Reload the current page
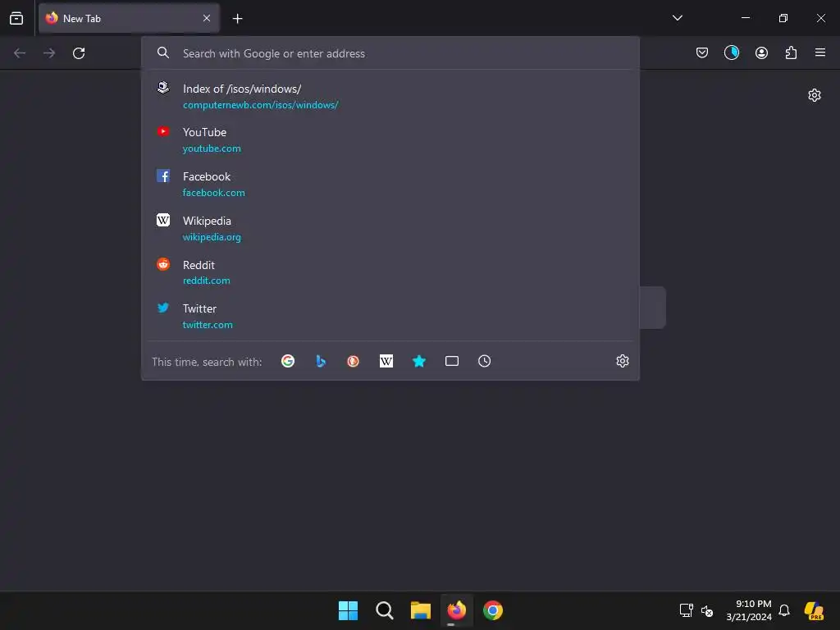This screenshot has width=840, height=630. coord(79,53)
